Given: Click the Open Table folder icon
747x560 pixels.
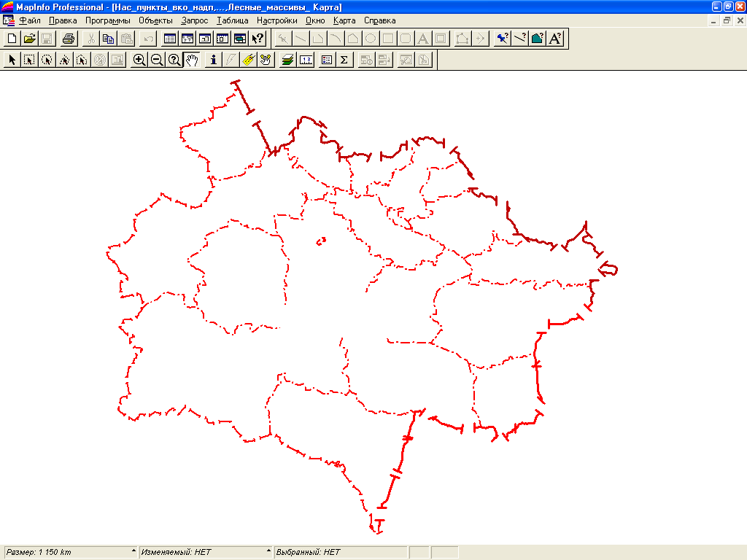Looking at the screenshot, I should click(x=29, y=39).
